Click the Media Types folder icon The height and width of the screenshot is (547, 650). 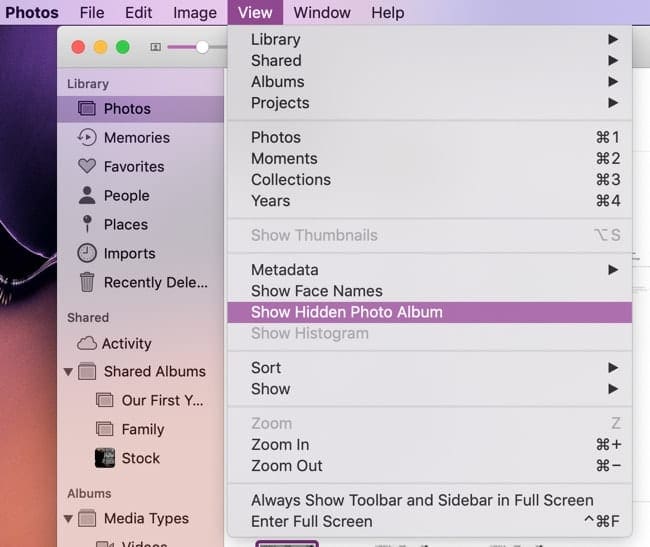pos(87,518)
